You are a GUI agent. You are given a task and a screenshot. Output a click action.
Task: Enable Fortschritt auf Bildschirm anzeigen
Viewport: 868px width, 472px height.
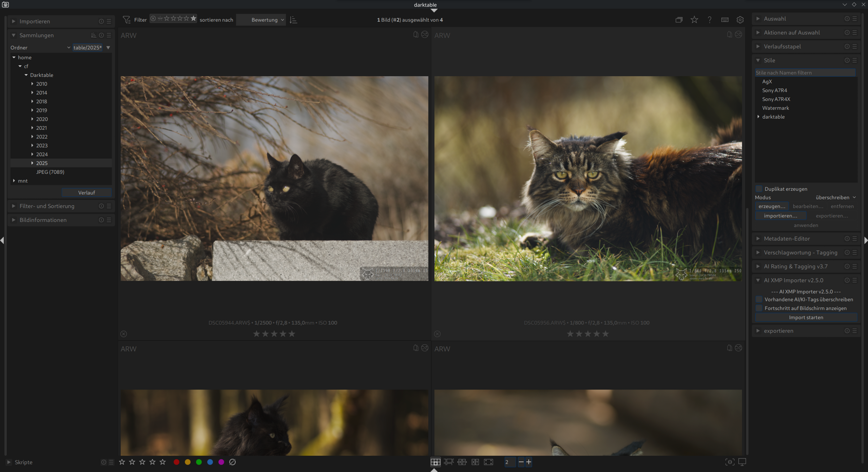[x=759, y=308]
